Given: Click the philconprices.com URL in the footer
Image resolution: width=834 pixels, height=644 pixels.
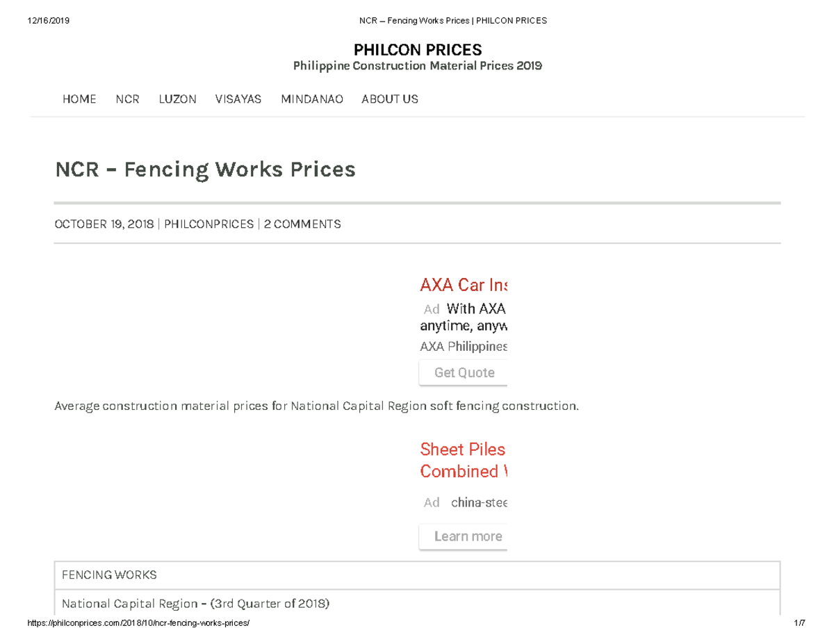Looking at the screenshot, I should coord(138,622).
